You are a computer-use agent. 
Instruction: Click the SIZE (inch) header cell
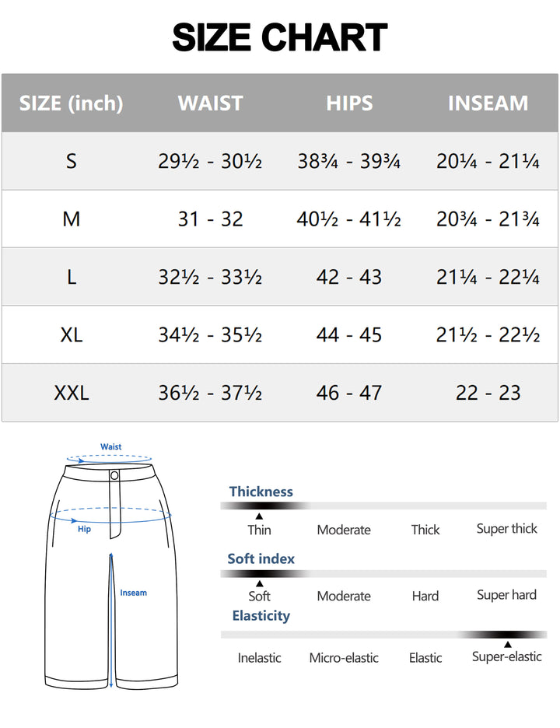click(x=72, y=103)
